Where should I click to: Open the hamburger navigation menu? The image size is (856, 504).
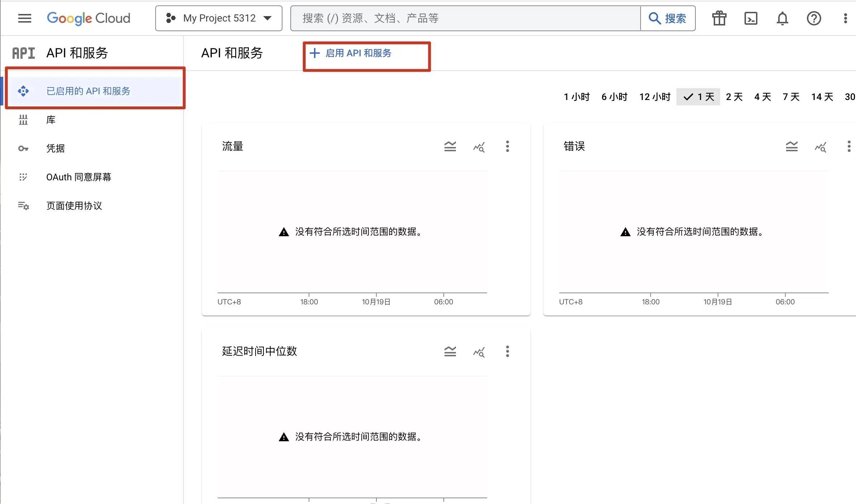coord(24,18)
